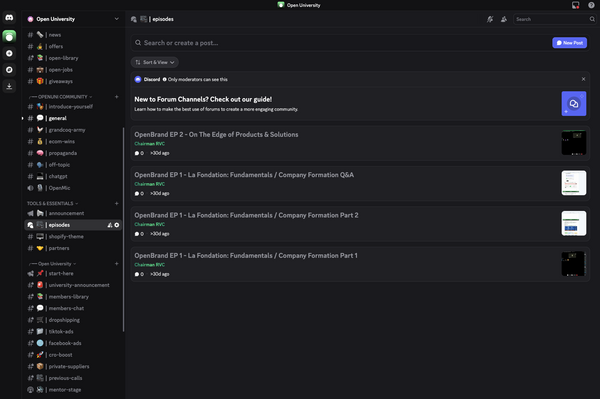Open post Company Formation Part 2
600x399 pixels.
pos(360,224)
